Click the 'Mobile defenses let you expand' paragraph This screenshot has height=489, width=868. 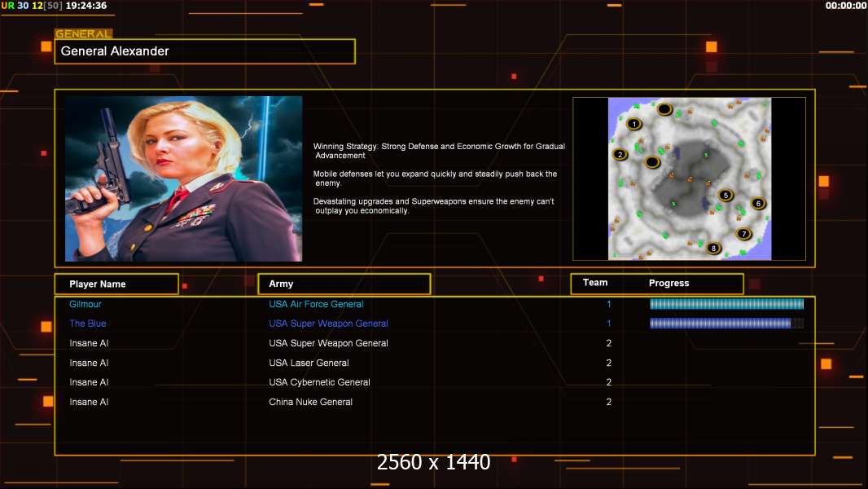point(435,178)
